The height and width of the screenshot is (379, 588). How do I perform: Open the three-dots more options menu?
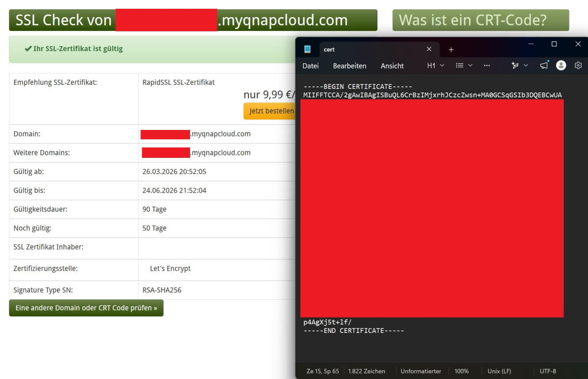tap(487, 65)
